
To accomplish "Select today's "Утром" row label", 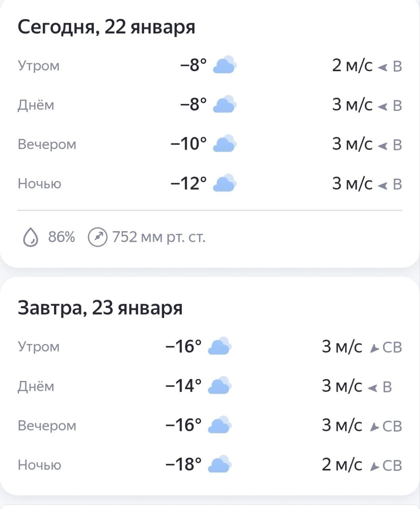I will coord(39,66).
